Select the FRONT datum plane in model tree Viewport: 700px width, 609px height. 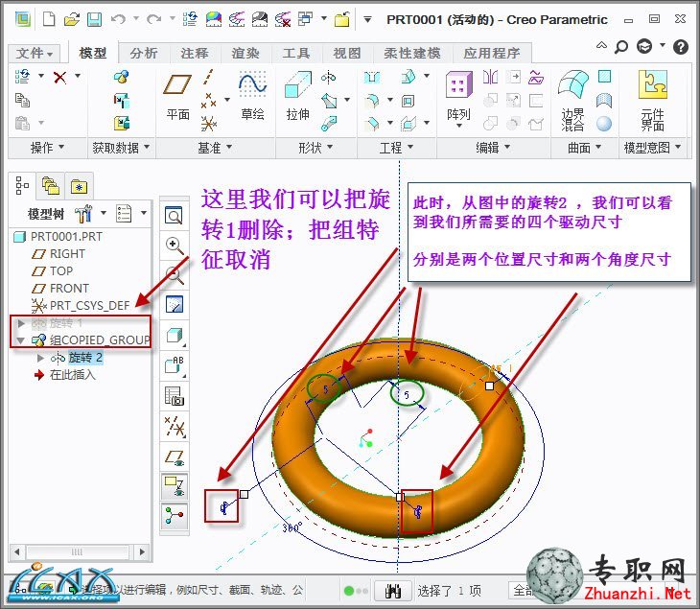60,289
